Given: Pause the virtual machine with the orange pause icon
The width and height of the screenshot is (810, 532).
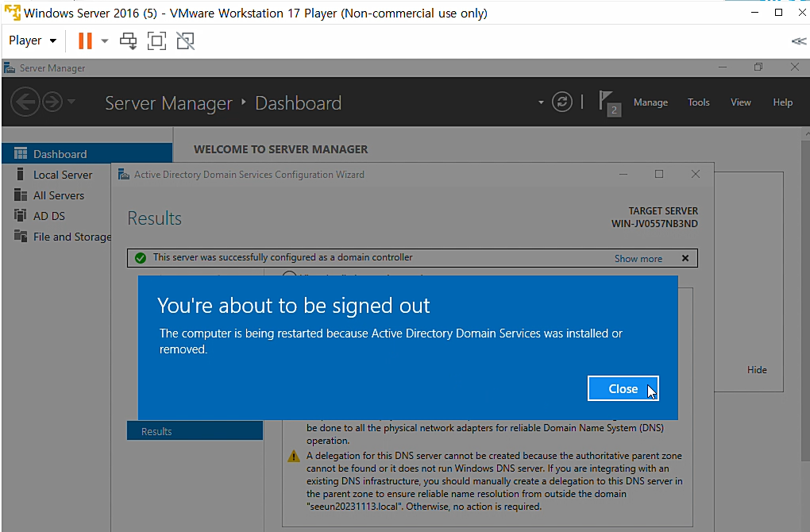Looking at the screenshot, I should tap(85, 40).
